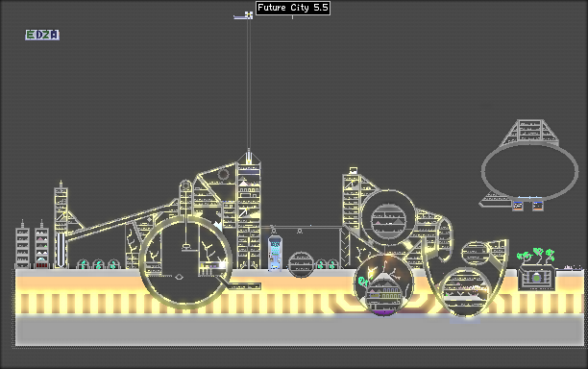This screenshot has width=588, height=369.
Task: Click the "Future City 5.5" sign label
Action: [x=293, y=8]
